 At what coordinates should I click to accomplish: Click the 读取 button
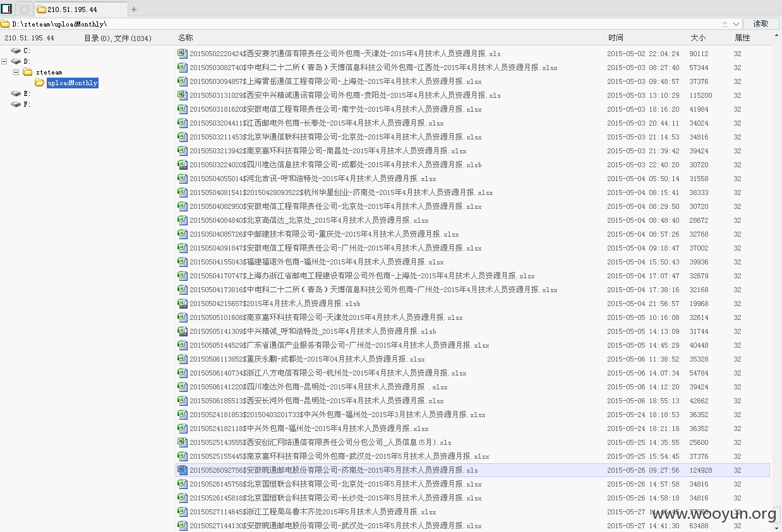761,24
